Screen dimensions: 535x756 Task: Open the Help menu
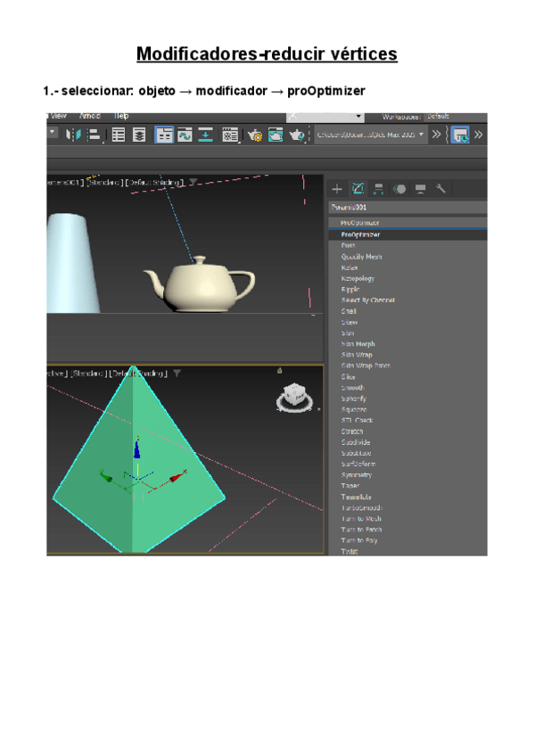(121, 116)
